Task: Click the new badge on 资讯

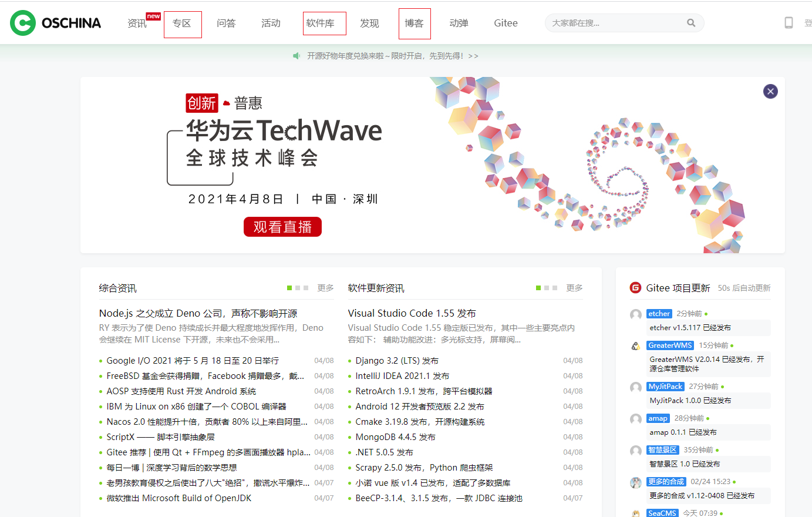Action: (153, 16)
